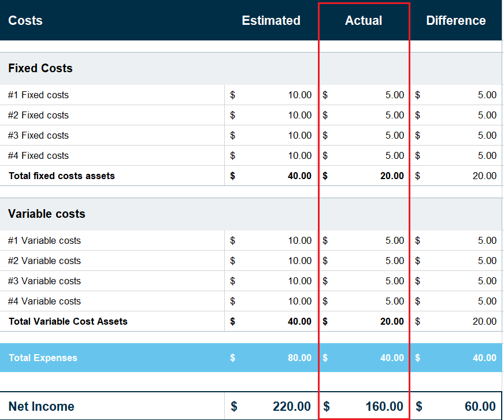Select the #2 Variable costs label cell

[45, 261]
